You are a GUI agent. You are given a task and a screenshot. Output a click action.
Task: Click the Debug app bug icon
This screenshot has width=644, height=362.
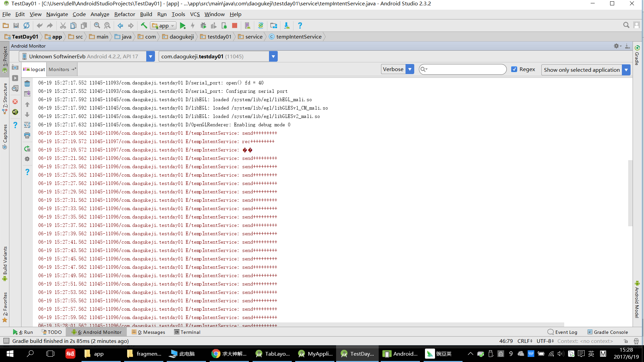[x=203, y=25]
